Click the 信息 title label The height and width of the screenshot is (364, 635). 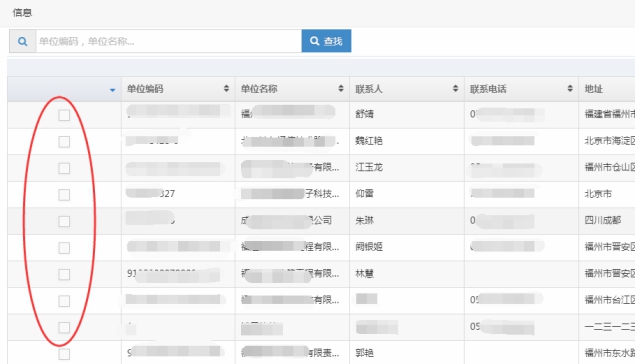[x=22, y=13]
